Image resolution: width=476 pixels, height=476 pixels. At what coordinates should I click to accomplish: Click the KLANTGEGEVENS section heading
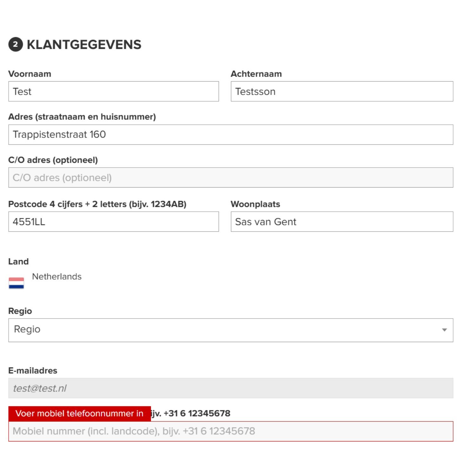(x=84, y=44)
